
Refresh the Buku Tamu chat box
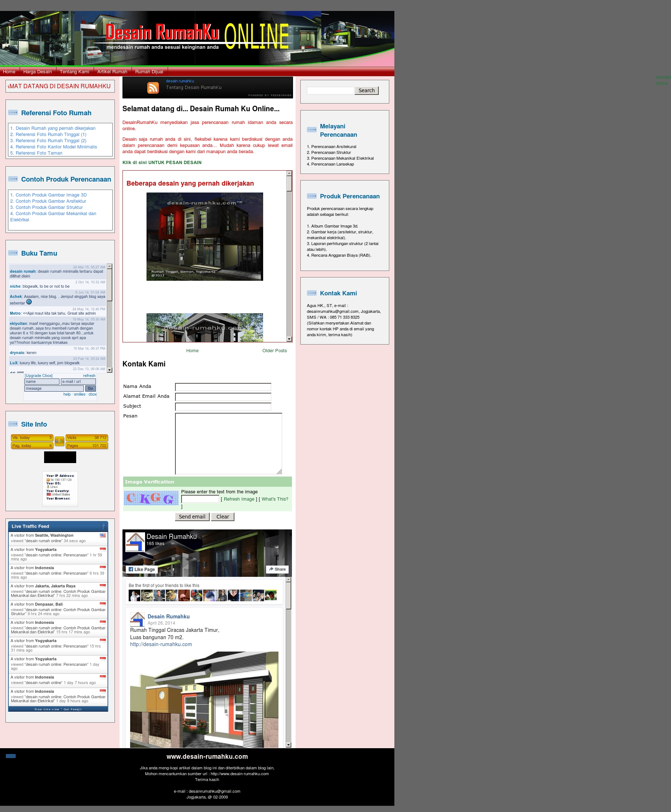click(89, 376)
